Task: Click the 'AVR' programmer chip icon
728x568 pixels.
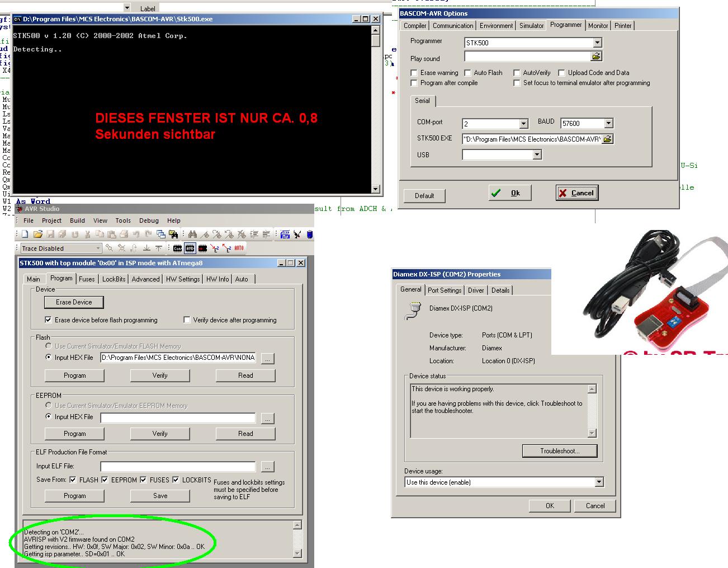Action: click(190, 248)
